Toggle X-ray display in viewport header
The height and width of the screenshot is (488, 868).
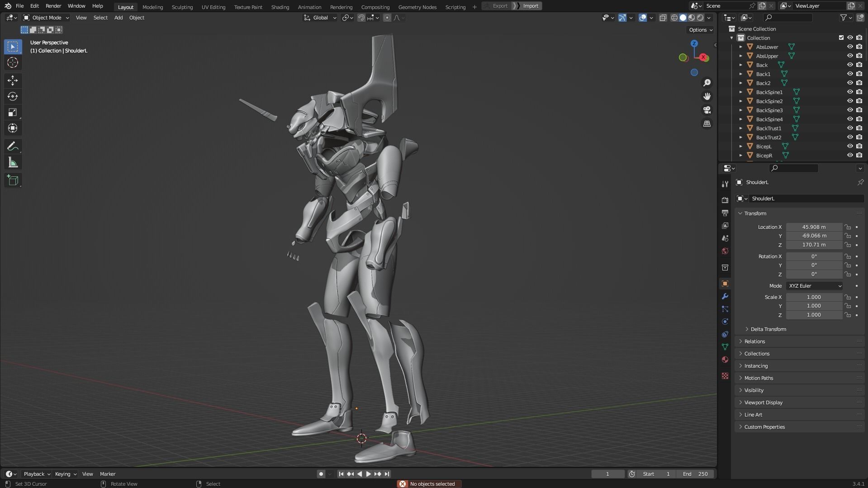pyautogui.click(x=663, y=18)
